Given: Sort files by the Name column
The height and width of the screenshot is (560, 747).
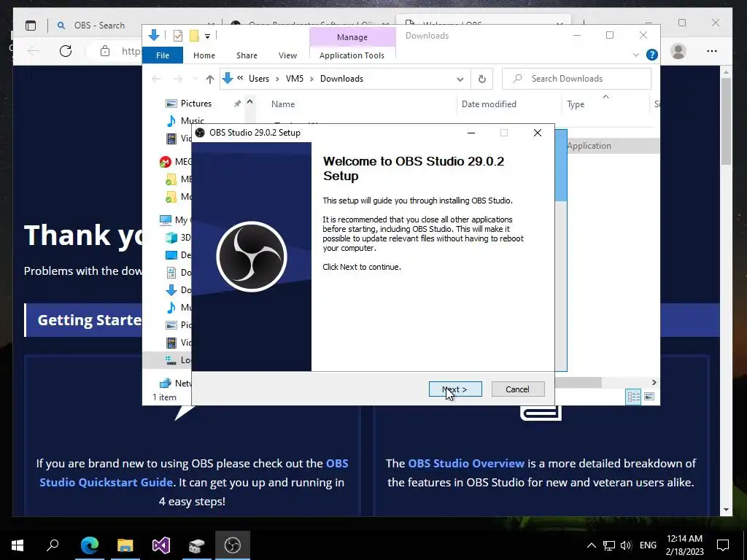Looking at the screenshot, I should pyautogui.click(x=283, y=104).
